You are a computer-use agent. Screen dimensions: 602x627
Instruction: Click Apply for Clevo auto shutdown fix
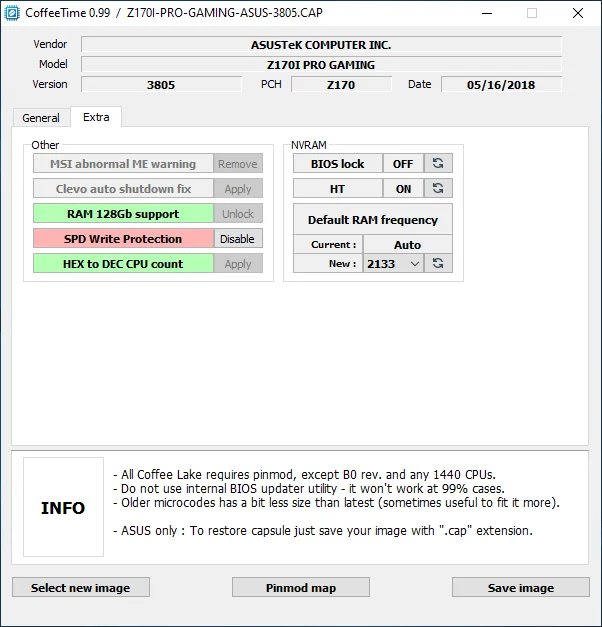pos(238,188)
